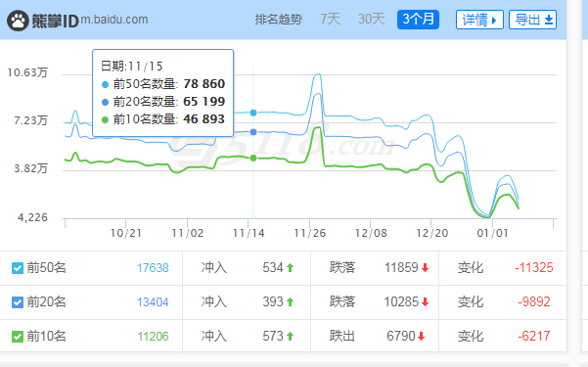Open the 详情 details button
Screen dimensions: 588x367
pyautogui.click(x=479, y=20)
